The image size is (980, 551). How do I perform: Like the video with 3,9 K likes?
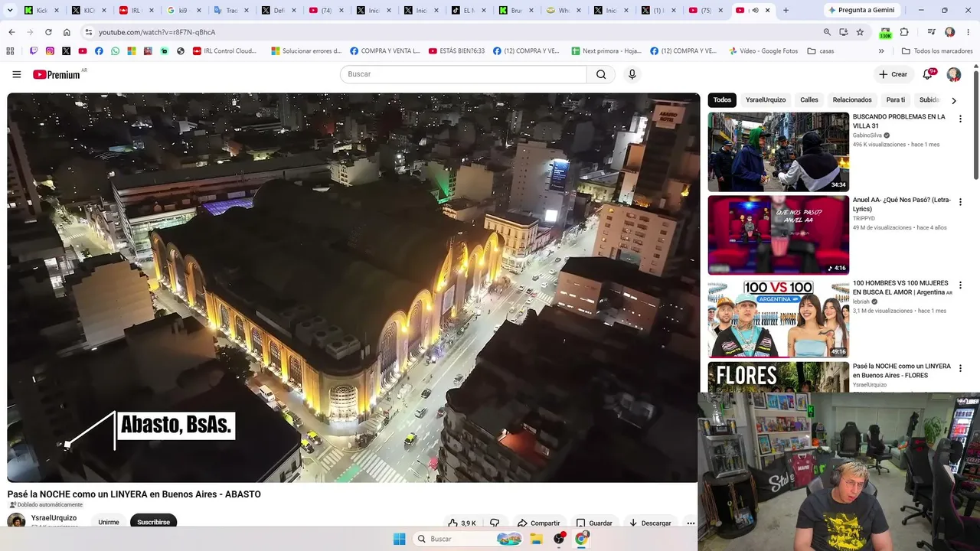pos(462,523)
